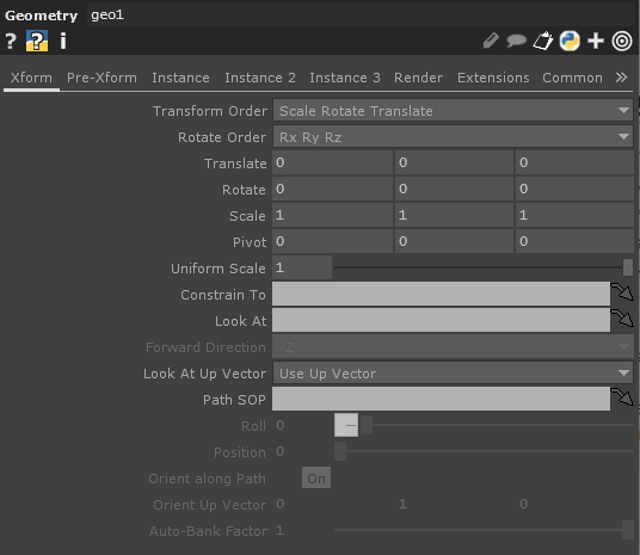Click the Position slider handle
Image resolution: width=640 pixels, height=555 pixels.
[340, 451]
